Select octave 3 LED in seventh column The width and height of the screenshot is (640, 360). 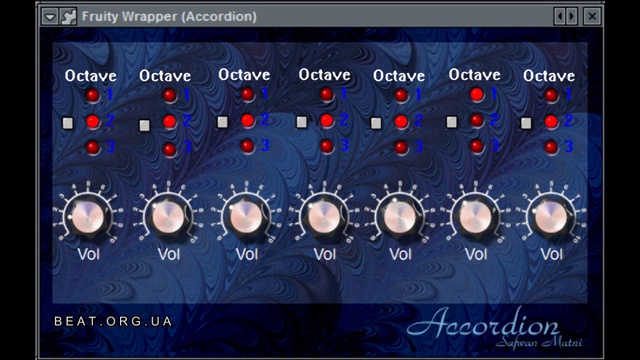551,147
